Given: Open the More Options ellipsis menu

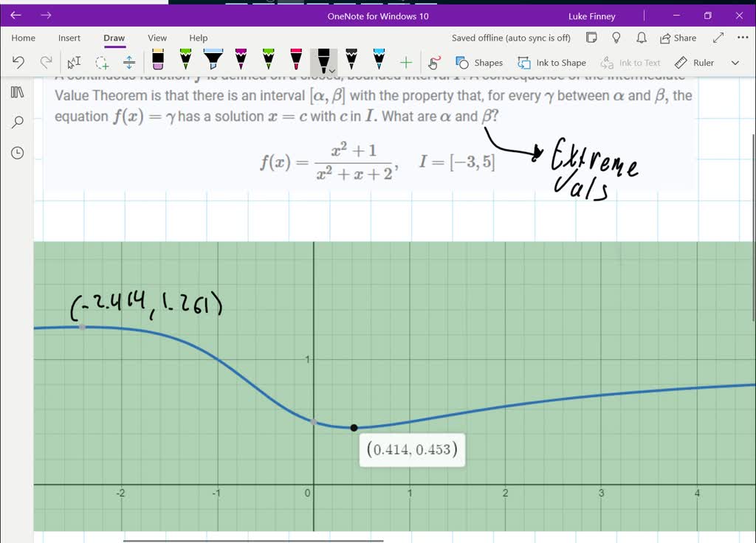Looking at the screenshot, I should (x=742, y=37).
